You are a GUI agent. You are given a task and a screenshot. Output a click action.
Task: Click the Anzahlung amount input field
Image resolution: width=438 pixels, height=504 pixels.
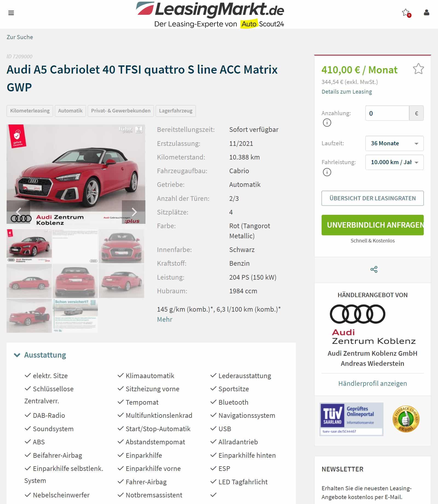387,113
